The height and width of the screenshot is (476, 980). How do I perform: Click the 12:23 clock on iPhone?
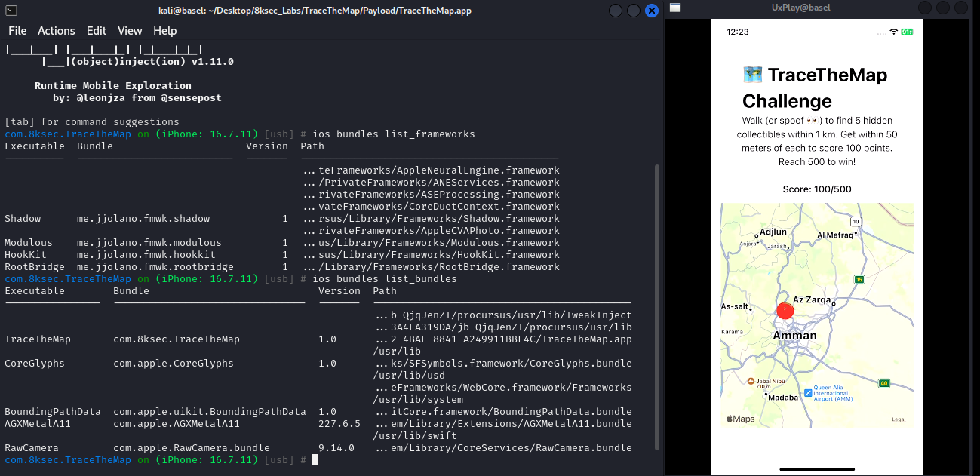coord(737,32)
